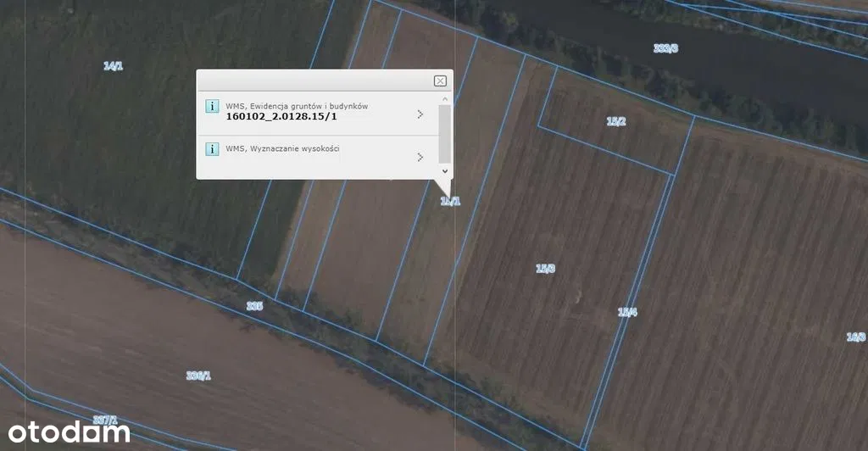Click parcel label 15/3 on map
The height and width of the screenshot is (451, 868).
[545, 269]
